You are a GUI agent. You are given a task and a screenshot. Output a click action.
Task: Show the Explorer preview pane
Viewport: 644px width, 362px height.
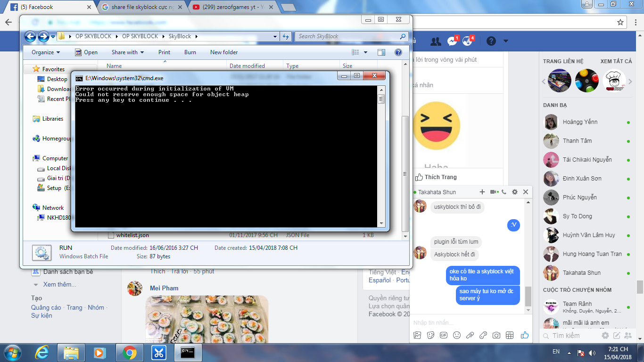[381, 52]
